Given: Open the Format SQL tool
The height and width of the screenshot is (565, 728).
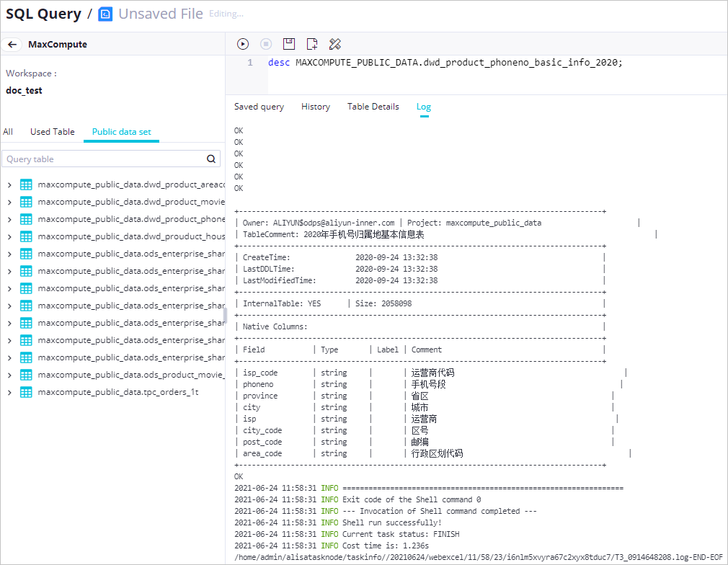Looking at the screenshot, I should pyautogui.click(x=334, y=43).
